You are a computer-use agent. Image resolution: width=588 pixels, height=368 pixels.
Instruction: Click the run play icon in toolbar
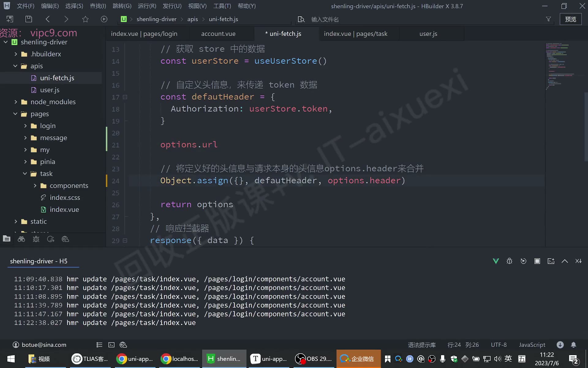click(104, 19)
